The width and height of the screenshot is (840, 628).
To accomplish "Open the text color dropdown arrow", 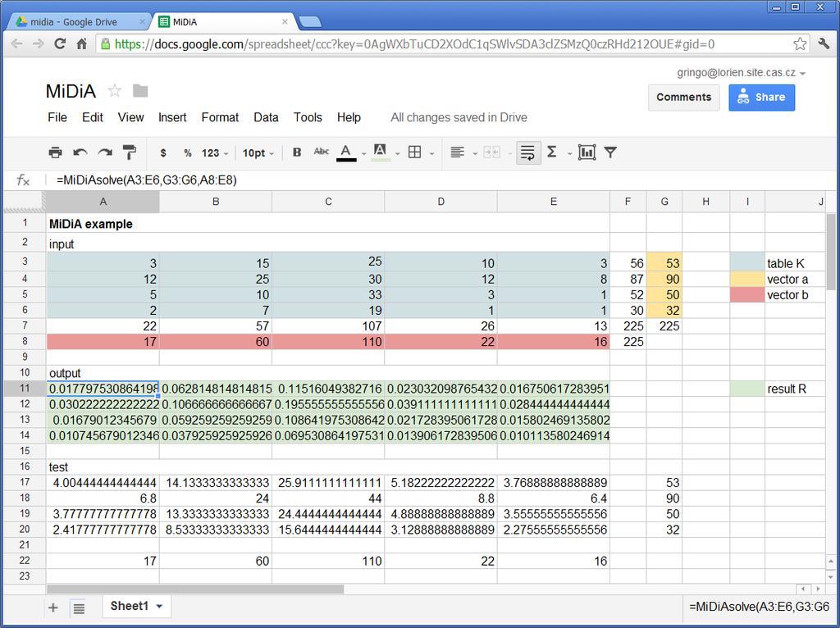I will [363, 154].
